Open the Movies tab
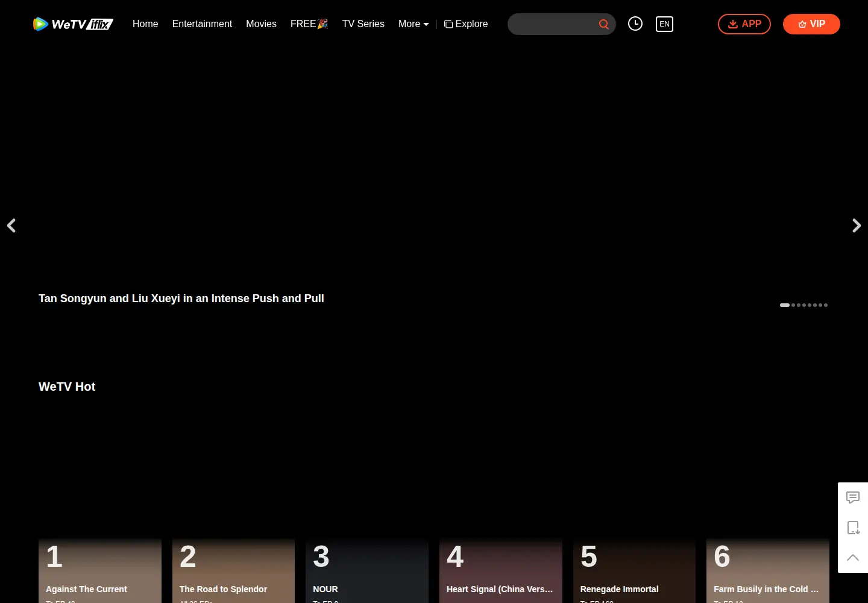Viewport: 868px width, 603px height. (x=261, y=24)
